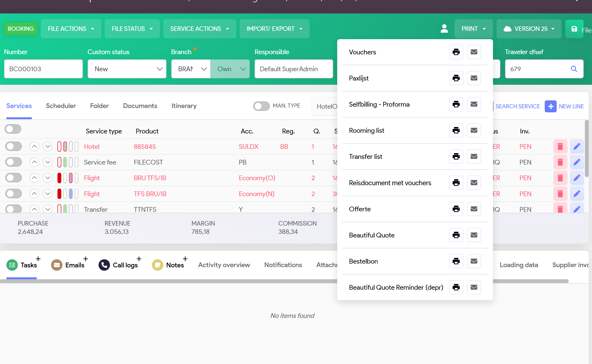Move the Service fee row up
This screenshot has width=592, height=364.
34,162
